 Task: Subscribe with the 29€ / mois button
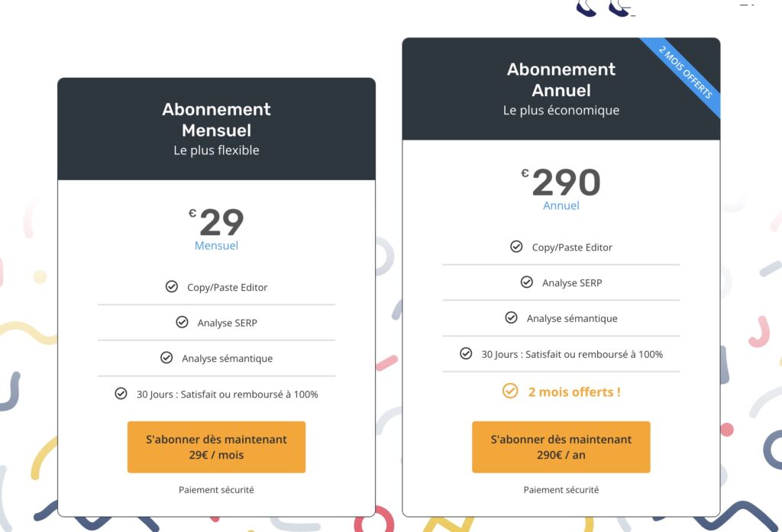pyautogui.click(x=216, y=447)
